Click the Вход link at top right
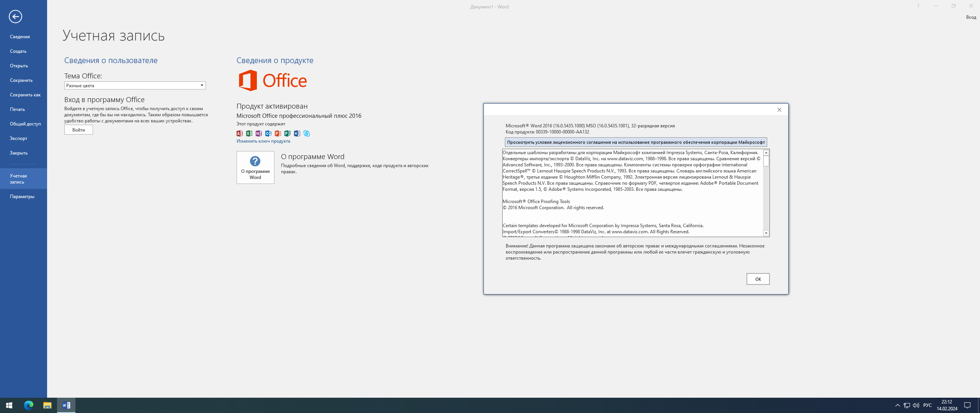This screenshot has height=413, width=980. click(971, 17)
